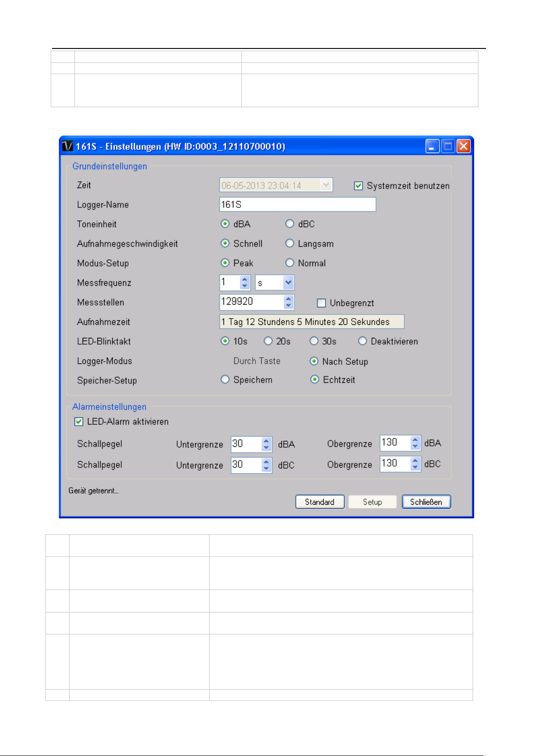
Task: Decrease the Messstellen value
Action: [x=289, y=306]
